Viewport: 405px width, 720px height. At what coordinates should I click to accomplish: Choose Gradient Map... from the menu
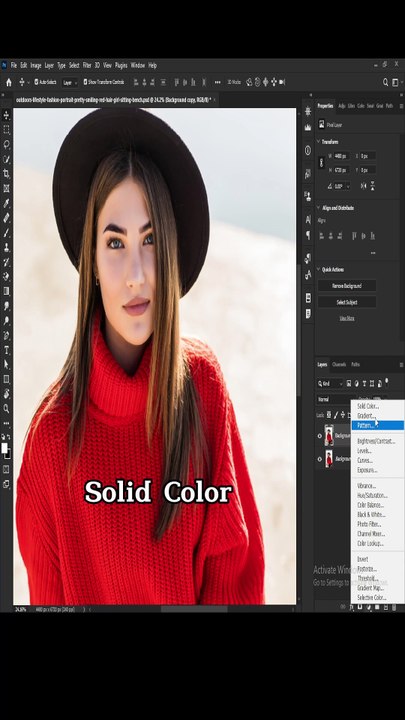pos(370,588)
